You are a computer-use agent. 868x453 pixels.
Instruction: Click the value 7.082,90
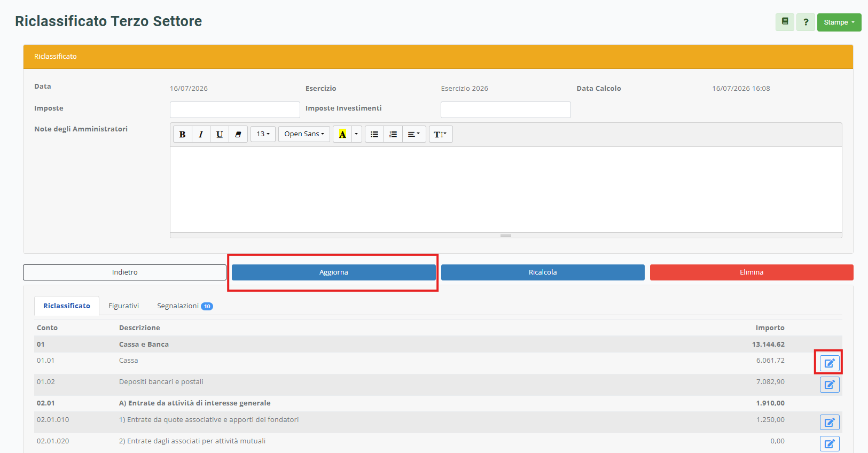pos(770,382)
